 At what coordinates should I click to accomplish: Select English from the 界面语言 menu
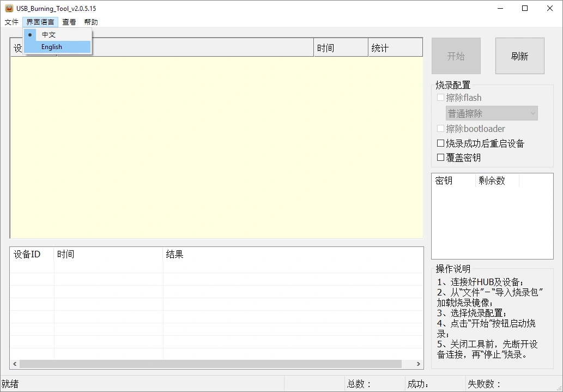click(51, 46)
